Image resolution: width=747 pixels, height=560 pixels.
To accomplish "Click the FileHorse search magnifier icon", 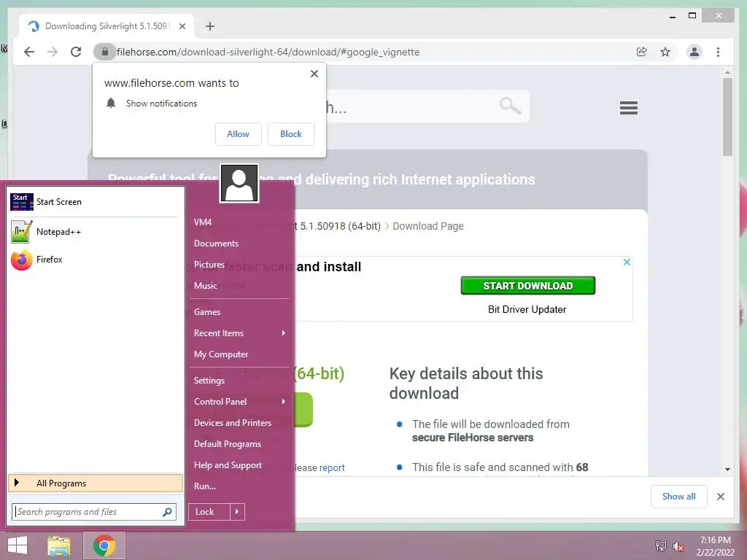I will tap(510, 105).
